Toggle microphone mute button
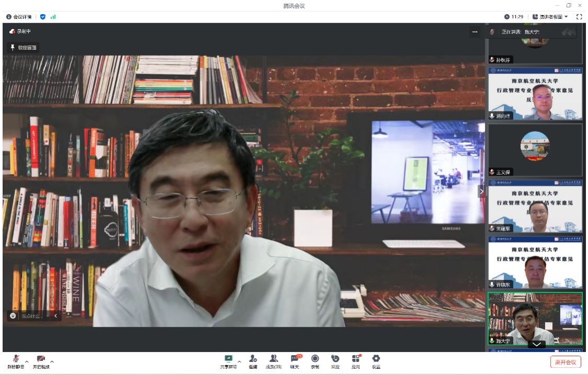Screen dimensions: 588x375 click(x=16, y=359)
